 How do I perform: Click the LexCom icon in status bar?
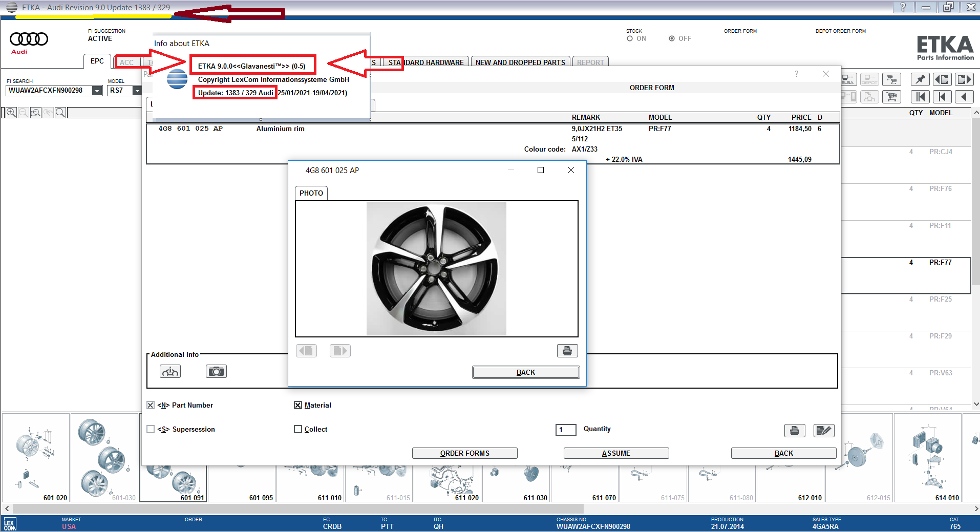[x=10, y=524]
